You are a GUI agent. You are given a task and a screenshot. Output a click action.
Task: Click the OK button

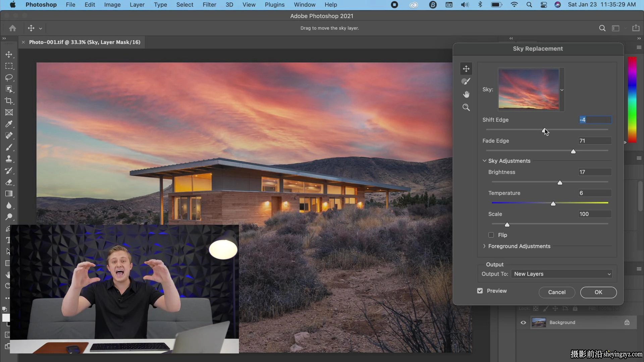point(598,292)
